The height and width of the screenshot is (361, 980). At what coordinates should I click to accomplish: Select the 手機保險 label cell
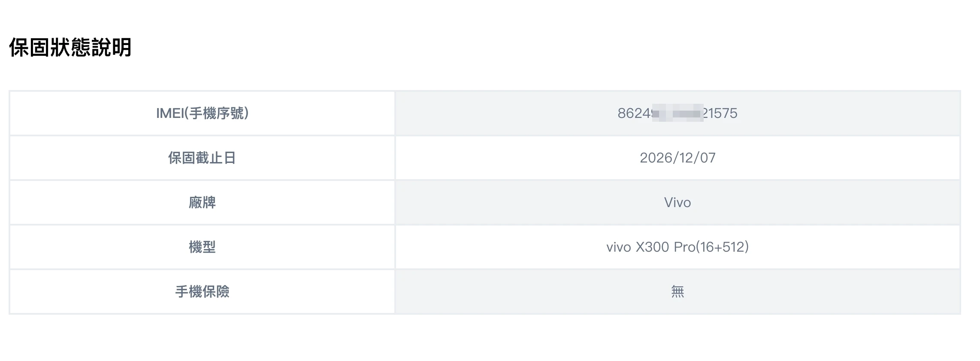(x=202, y=292)
